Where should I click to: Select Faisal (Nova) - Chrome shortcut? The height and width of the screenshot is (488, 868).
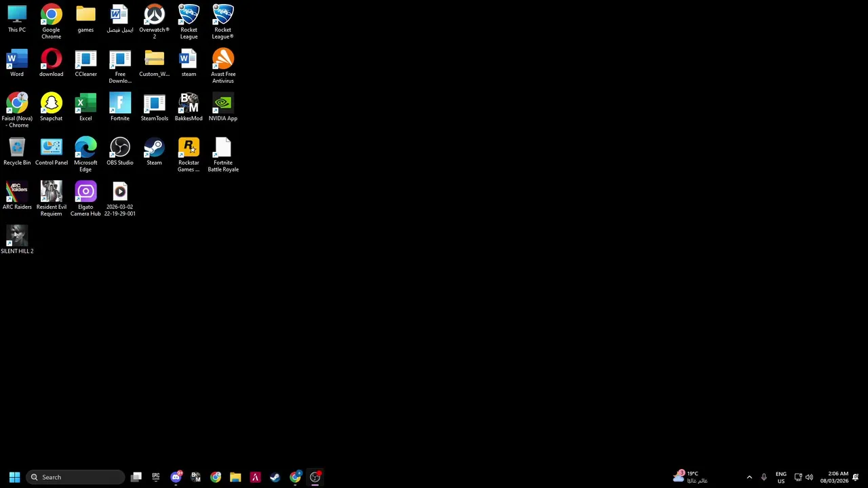click(17, 110)
